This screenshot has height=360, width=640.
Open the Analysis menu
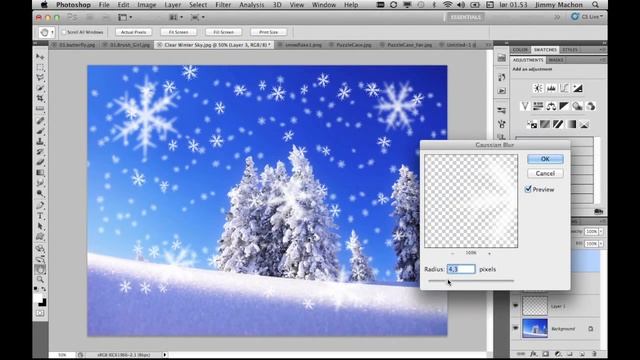tap(251, 5)
